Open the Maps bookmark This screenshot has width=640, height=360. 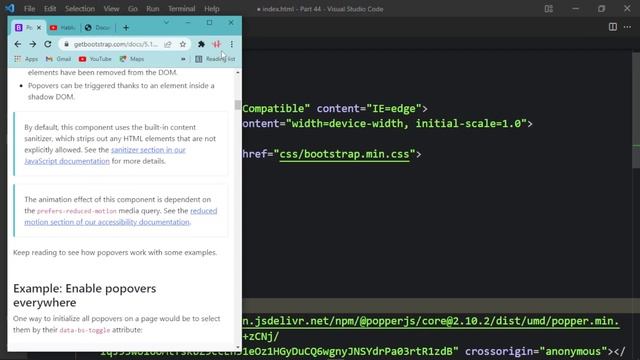pos(132,59)
